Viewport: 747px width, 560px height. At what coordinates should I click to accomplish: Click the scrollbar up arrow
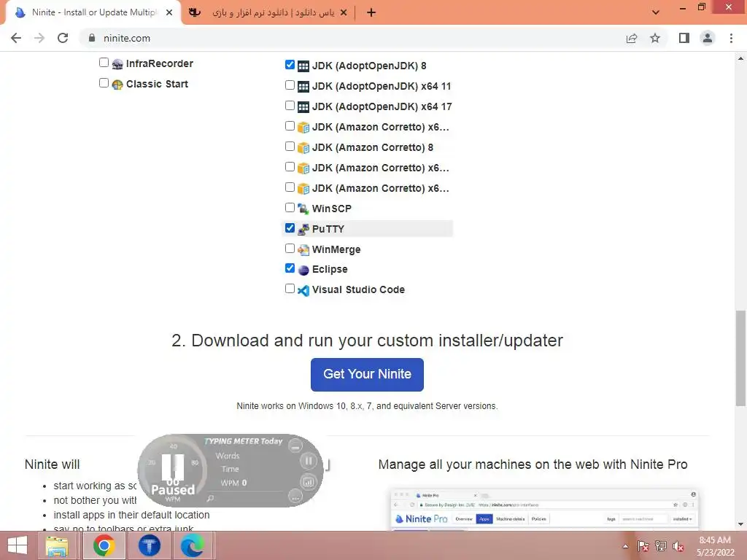(740, 58)
